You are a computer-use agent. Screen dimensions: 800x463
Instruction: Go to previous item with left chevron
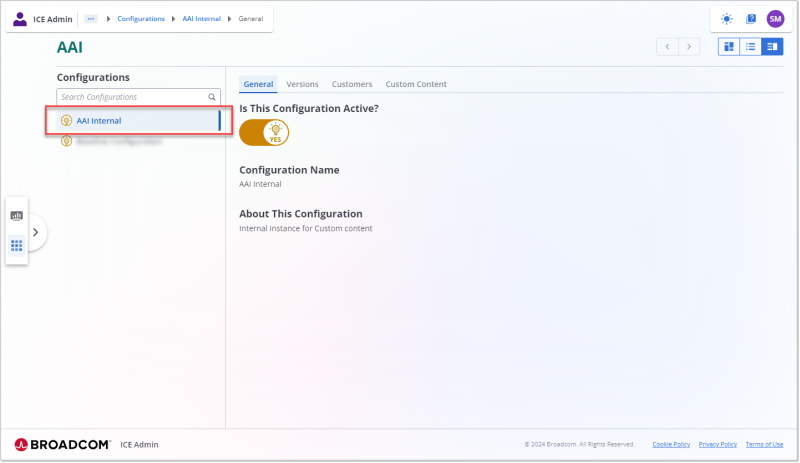667,46
